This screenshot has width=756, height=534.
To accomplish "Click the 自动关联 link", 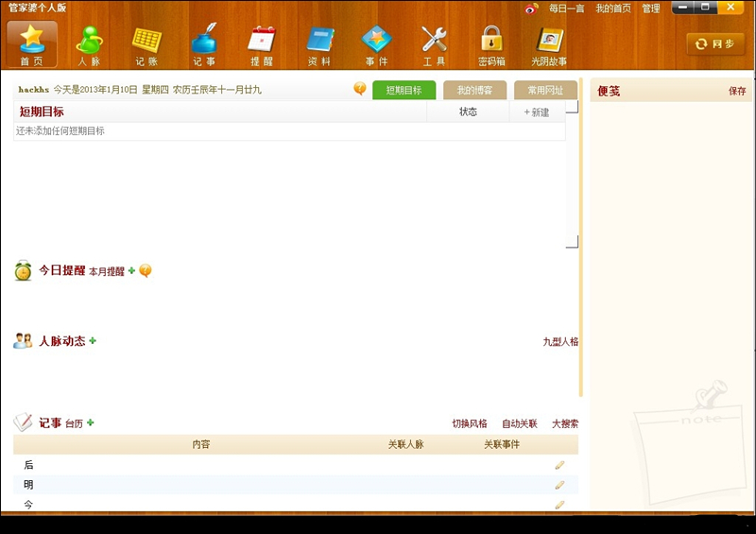I will click(x=520, y=423).
